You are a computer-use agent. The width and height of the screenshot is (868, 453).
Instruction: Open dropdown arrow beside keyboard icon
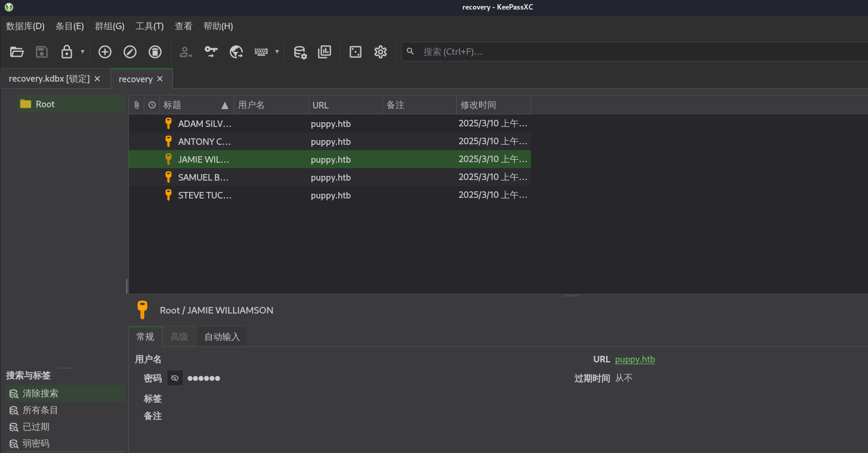pos(277,52)
